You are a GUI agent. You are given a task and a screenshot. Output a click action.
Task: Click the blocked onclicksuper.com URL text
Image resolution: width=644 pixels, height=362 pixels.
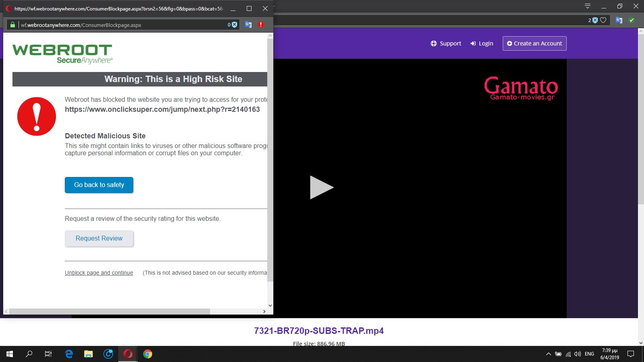[x=162, y=109]
